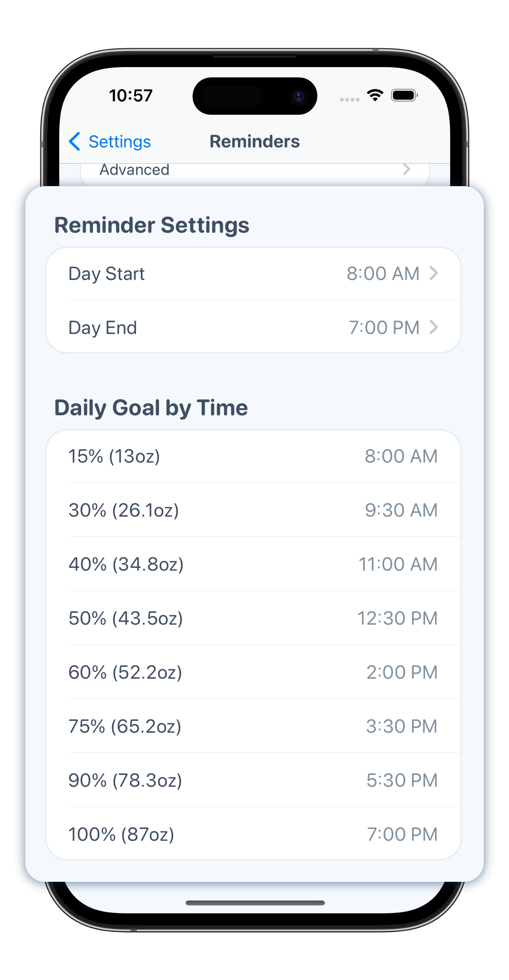Open the Advanced row chevron
509x980 pixels.
406,170
